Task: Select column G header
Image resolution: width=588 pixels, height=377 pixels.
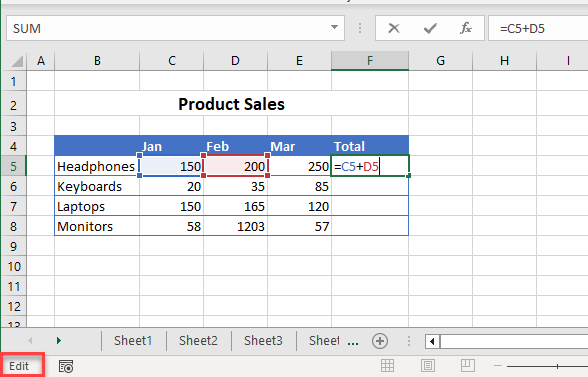Action: pos(441,61)
